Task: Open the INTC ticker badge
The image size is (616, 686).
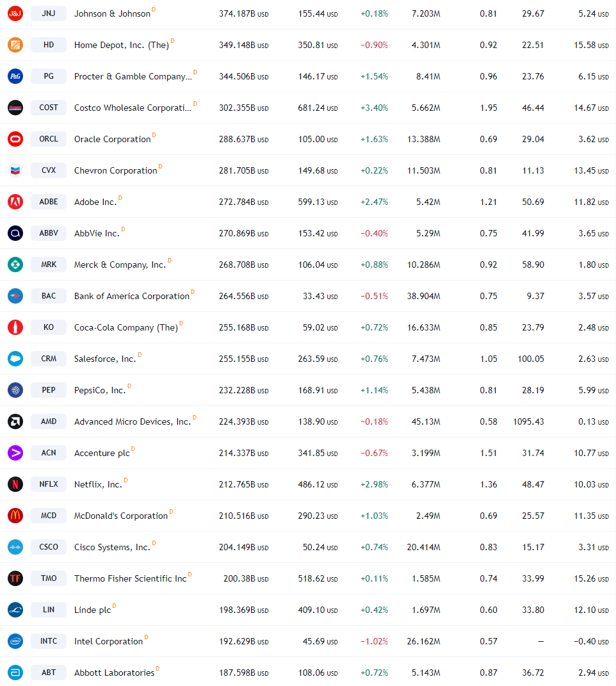Action: (49, 641)
